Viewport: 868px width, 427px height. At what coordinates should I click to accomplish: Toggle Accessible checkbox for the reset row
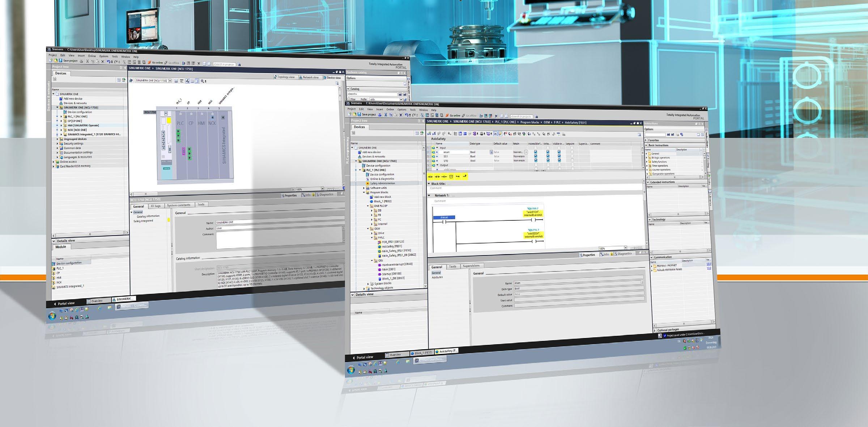[x=536, y=152]
